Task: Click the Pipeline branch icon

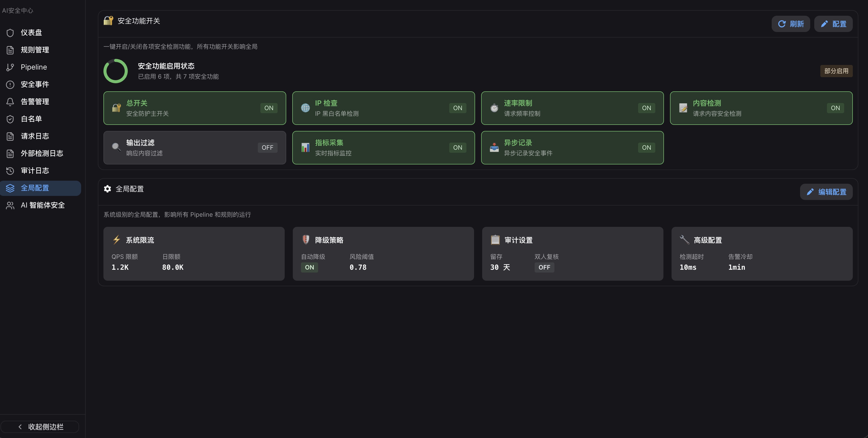Action: pos(10,67)
